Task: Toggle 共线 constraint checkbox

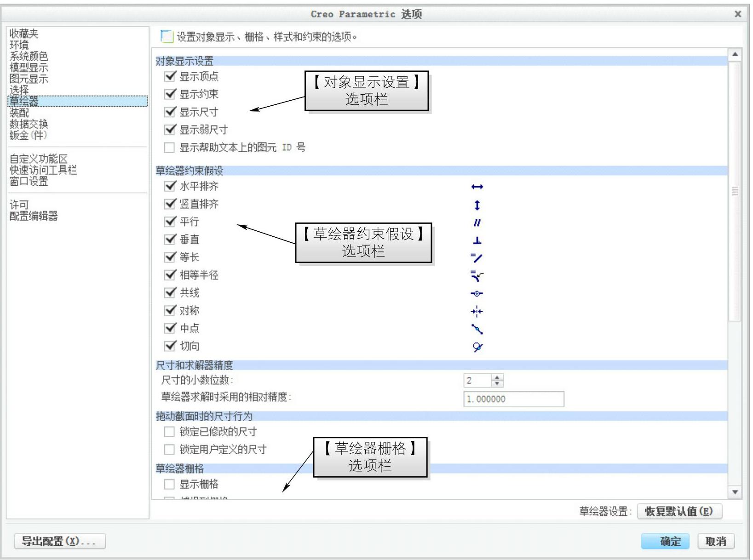Action: [x=170, y=292]
